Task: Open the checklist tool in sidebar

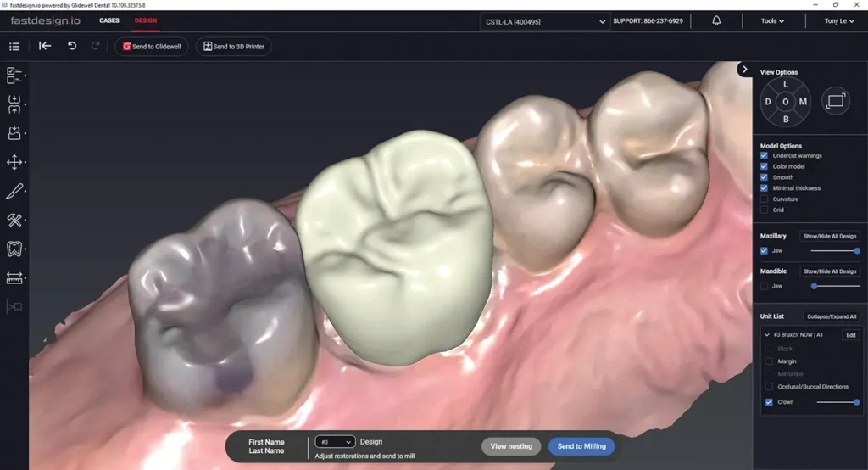Action: [14, 76]
